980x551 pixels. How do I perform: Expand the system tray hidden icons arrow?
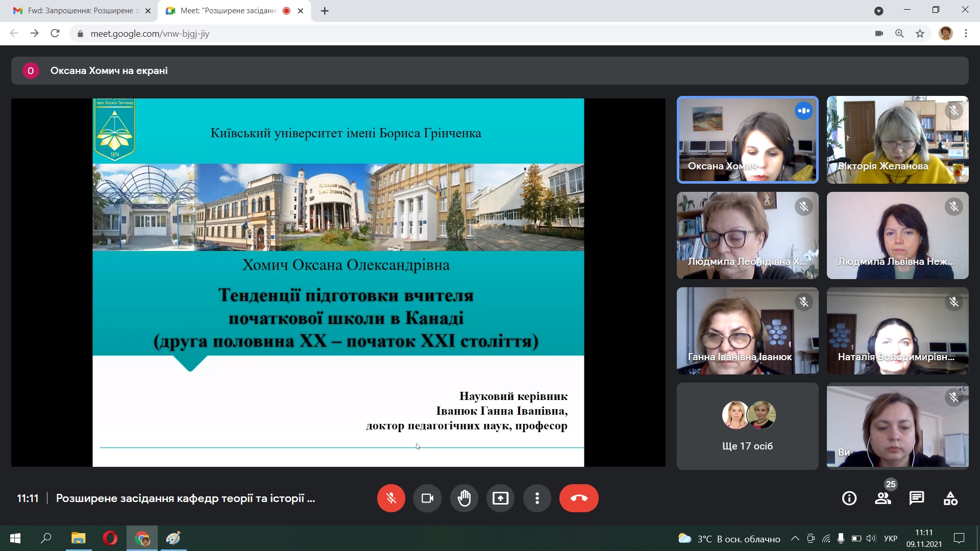pos(795,538)
